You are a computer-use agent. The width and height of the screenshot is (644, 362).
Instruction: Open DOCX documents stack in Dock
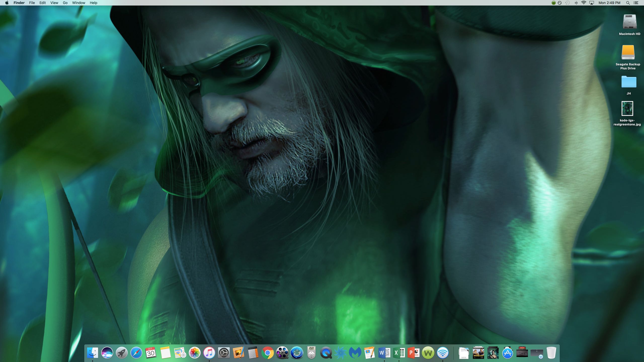464,353
